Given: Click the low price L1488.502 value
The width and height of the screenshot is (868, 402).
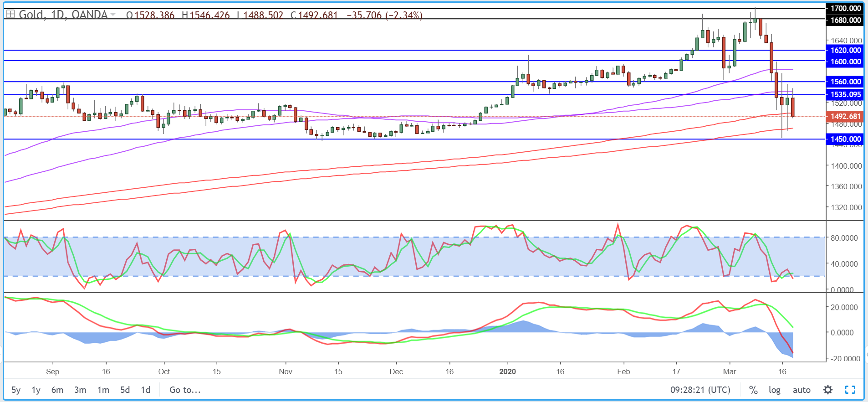Looking at the screenshot, I should (x=260, y=15).
